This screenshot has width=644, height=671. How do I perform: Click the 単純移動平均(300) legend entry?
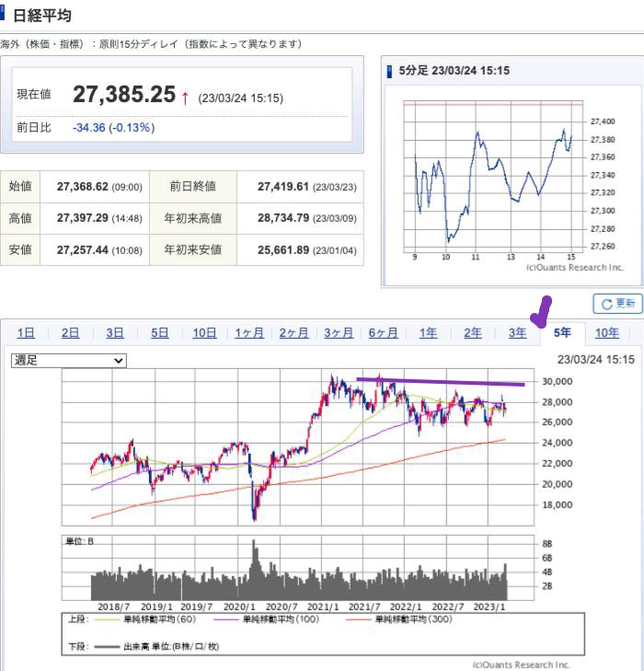click(399, 619)
